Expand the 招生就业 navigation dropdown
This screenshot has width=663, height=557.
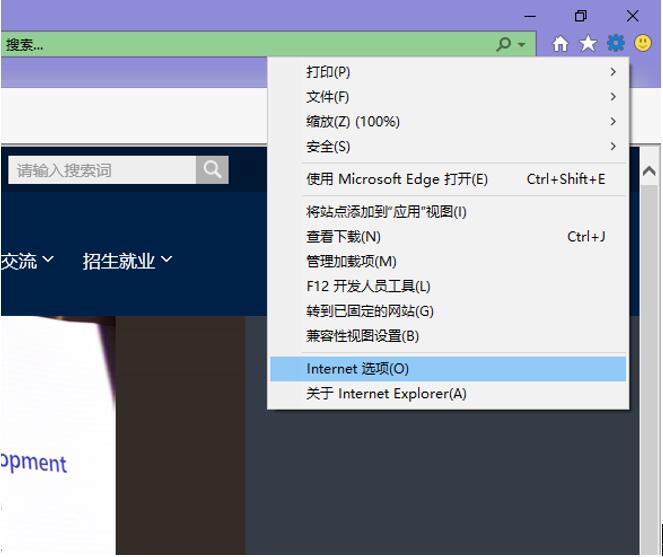point(128,261)
